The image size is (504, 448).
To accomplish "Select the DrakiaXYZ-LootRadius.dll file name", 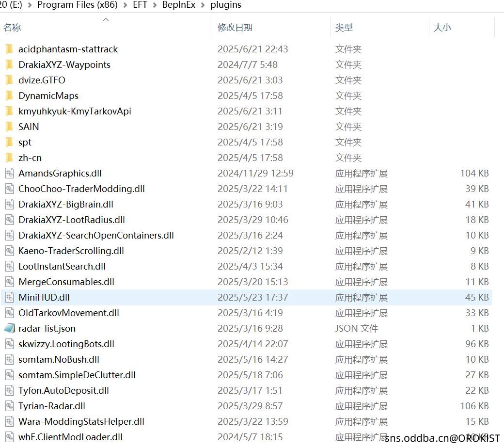I will tap(72, 220).
